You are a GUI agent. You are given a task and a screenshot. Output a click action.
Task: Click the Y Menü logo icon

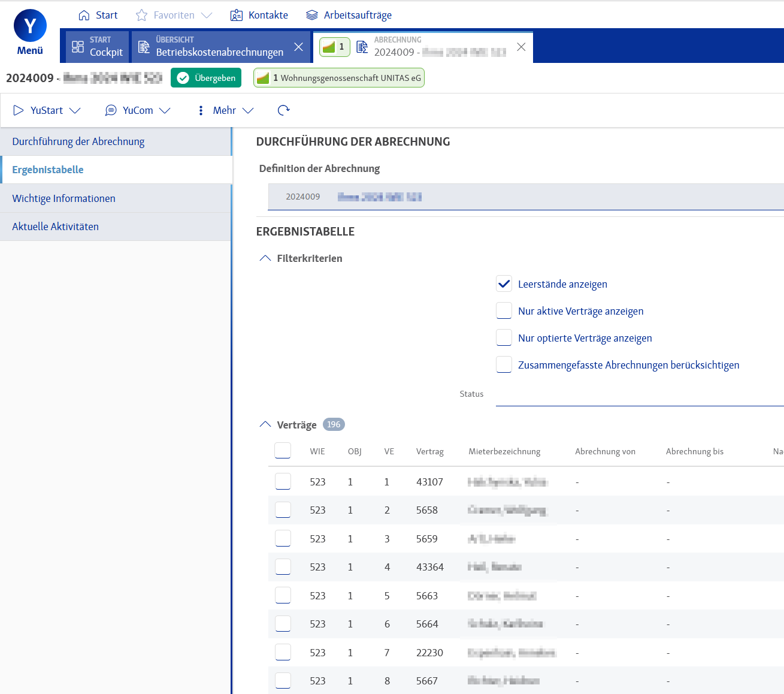click(x=30, y=26)
